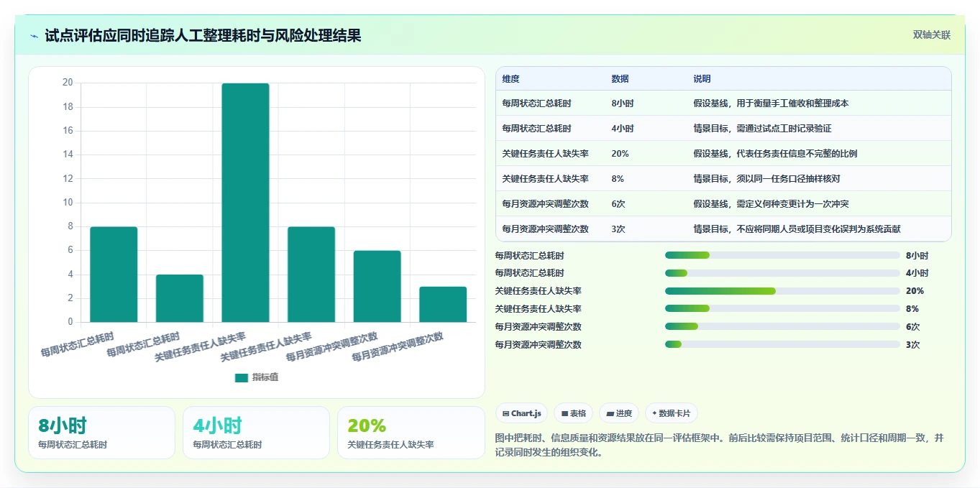
Task: Select the tallest chart bar at value 20
Action: [245, 203]
